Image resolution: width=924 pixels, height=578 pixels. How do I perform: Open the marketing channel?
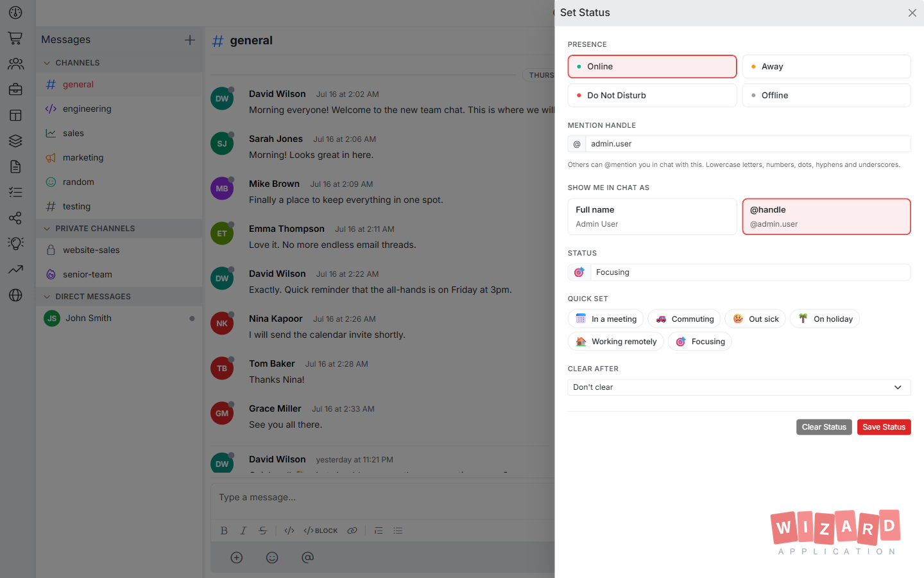click(119, 157)
